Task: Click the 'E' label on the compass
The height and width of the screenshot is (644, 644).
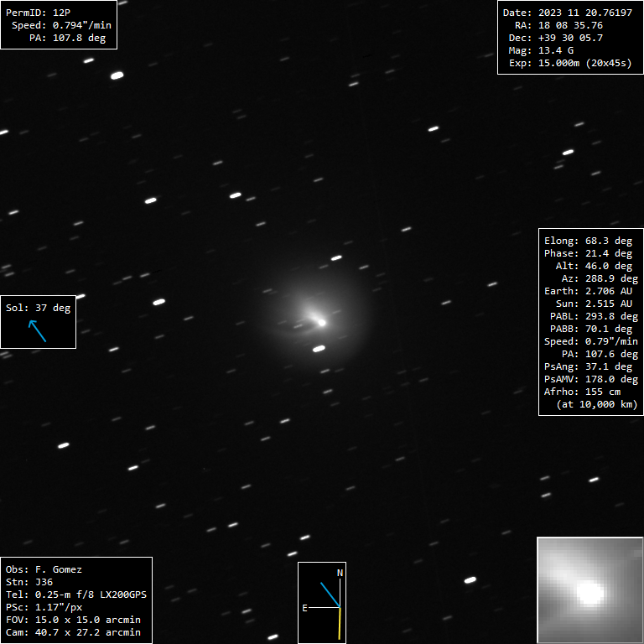Action: click(304, 608)
